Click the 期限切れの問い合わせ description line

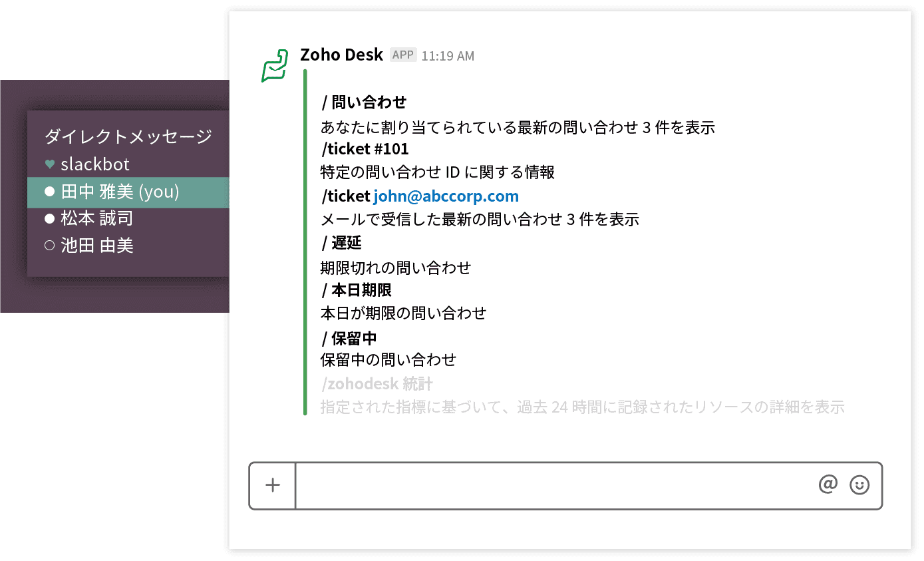[396, 268]
